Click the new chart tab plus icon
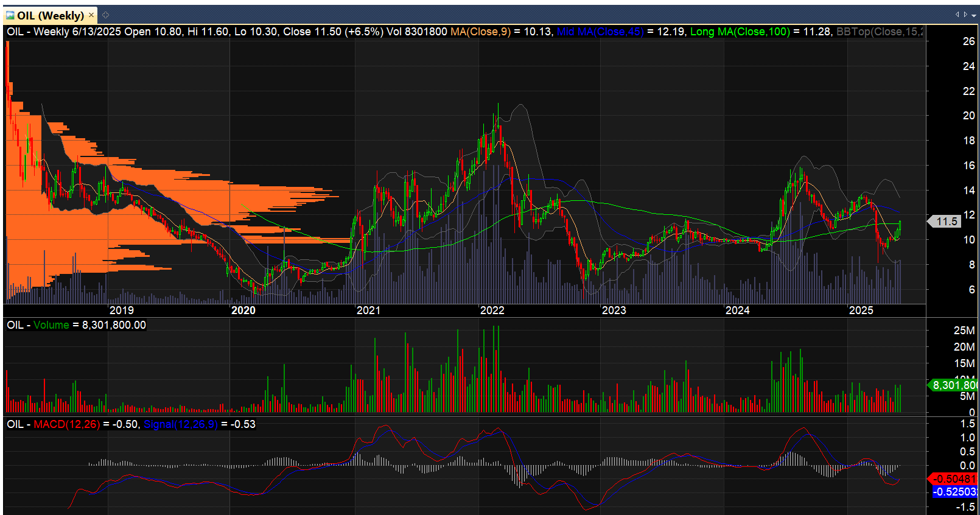 point(105,15)
